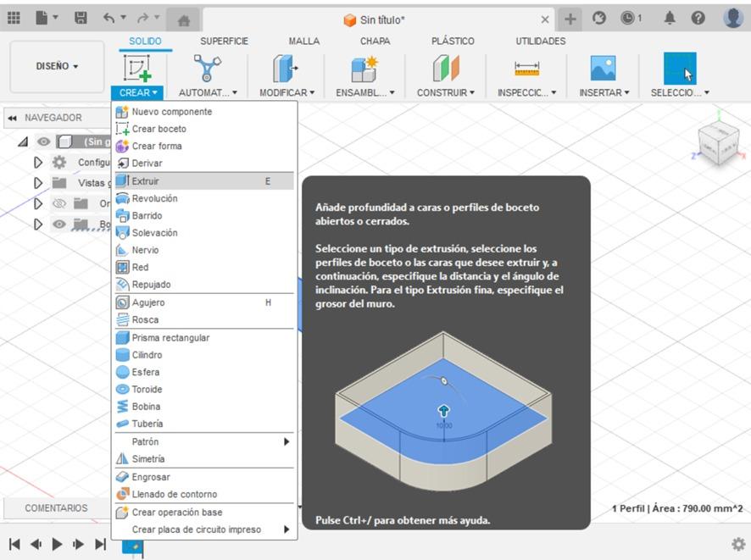Open the ENSAMBL... dropdown
751x560 pixels.
[365, 92]
